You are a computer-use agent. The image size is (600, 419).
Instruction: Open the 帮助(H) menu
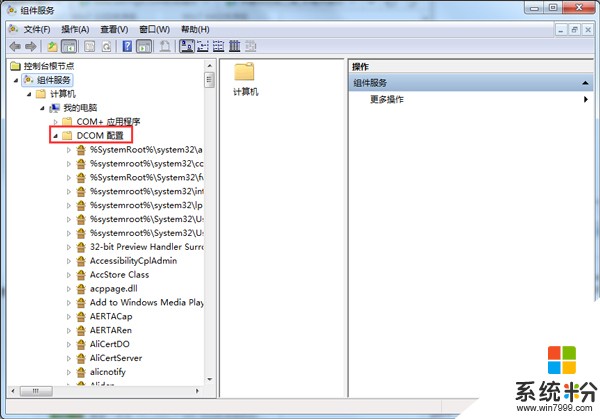195,29
